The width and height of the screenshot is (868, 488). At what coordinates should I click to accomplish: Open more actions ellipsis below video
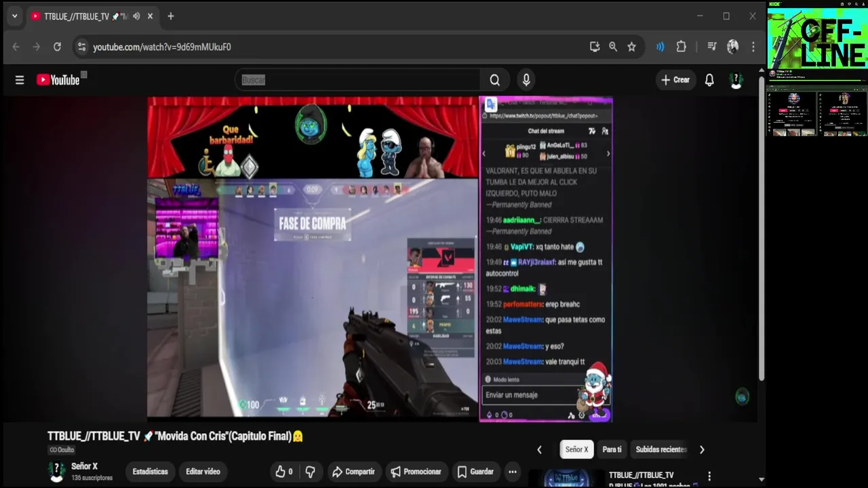pos(513,472)
